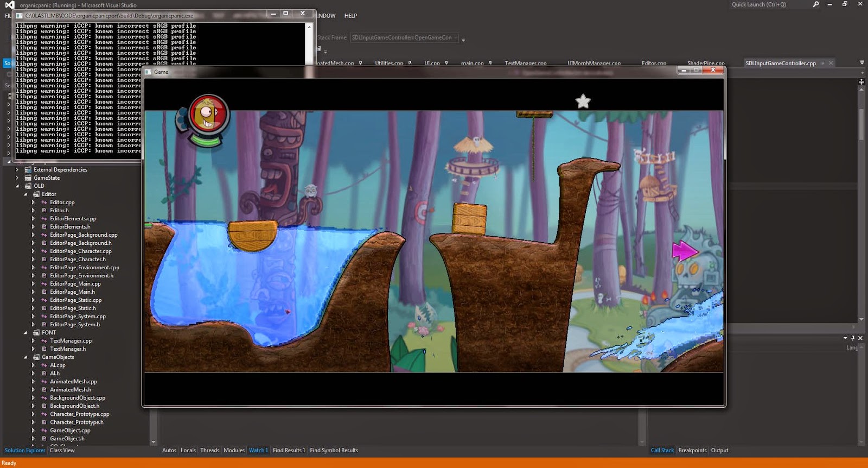Toggle pin on the Call Stack panel
868x468 pixels.
[853, 338]
